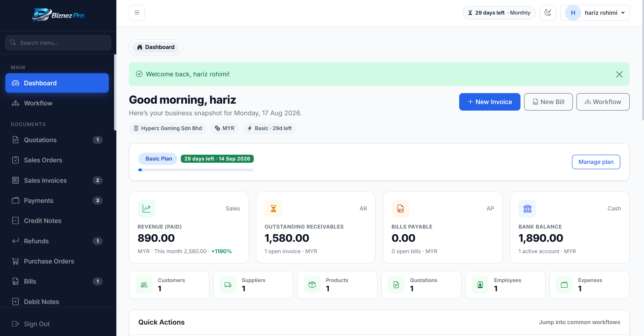Create a New Invoice
Viewport: 644px width, 336px height.
tap(490, 102)
